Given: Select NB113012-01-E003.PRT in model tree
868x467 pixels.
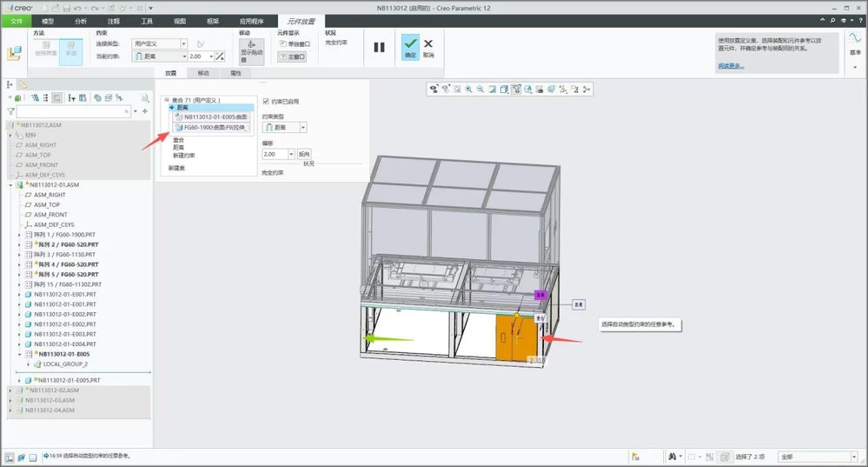Looking at the screenshot, I should (65, 334).
